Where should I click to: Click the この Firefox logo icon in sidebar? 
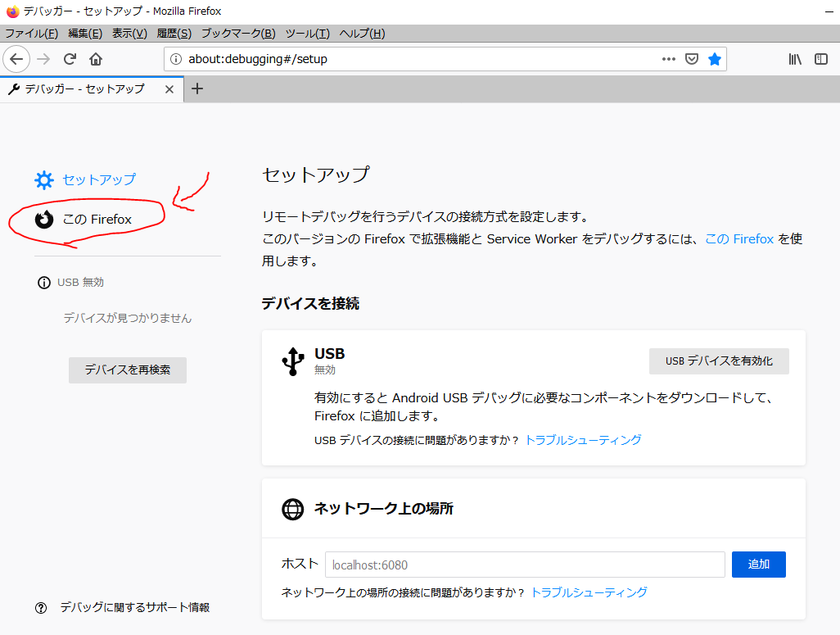coord(44,220)
